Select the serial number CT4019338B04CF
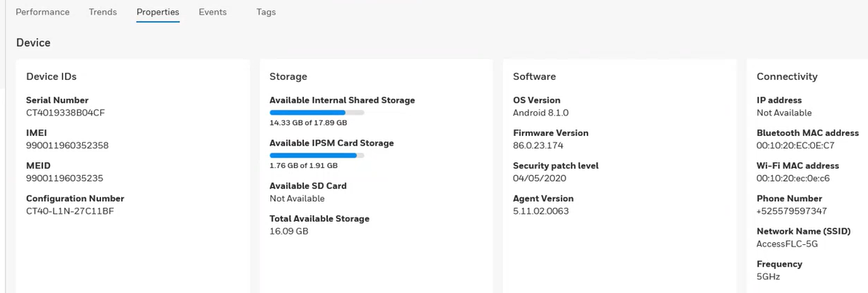This screenshot has width=868, height=293. coord(66,113)
